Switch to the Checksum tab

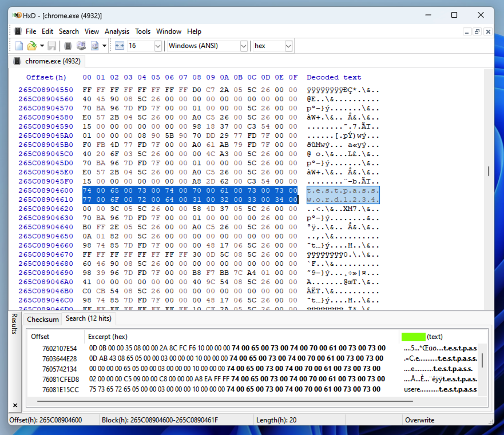coord(43,319)
